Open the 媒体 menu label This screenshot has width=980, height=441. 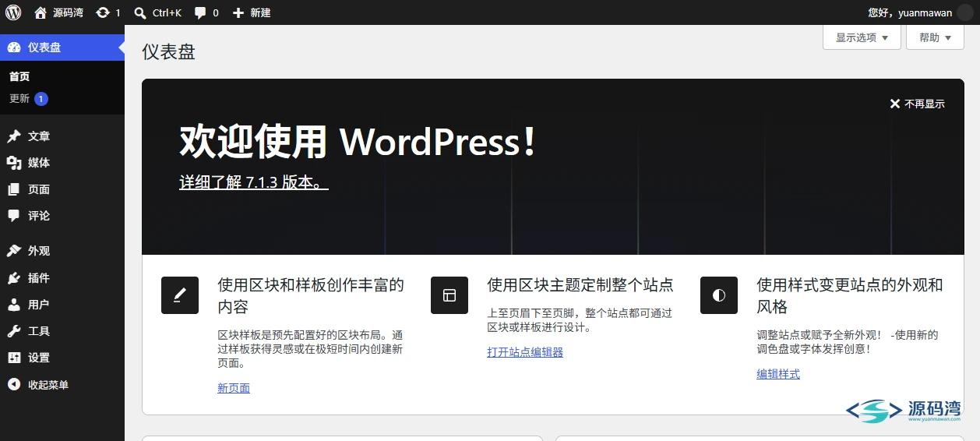(x=39, y=163)
